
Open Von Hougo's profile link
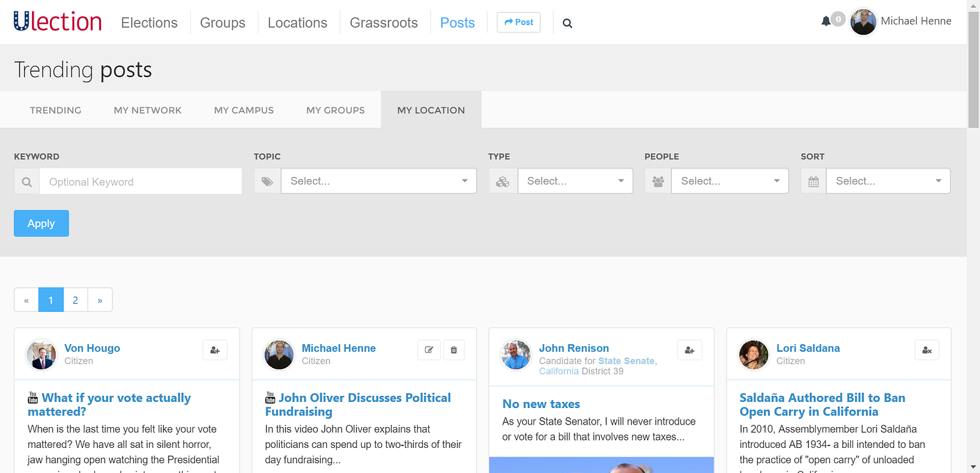pyautogui.click(x=92, y=348)
